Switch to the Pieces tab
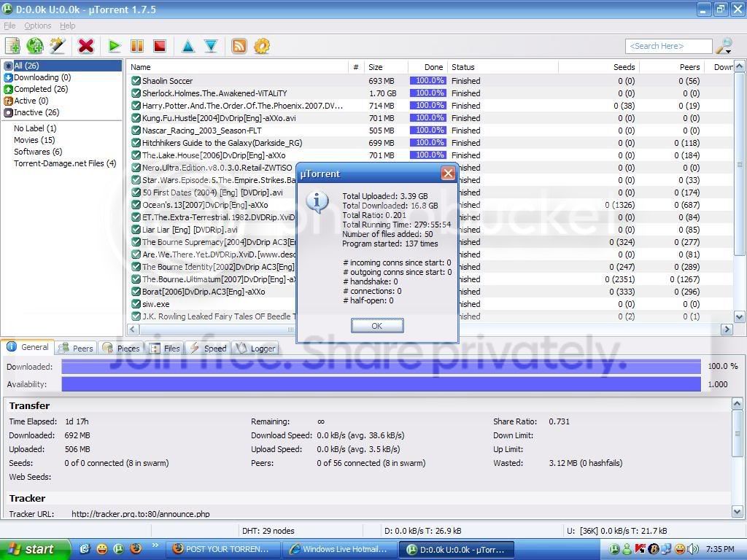The image size is (747, 560). pos(121,348)
